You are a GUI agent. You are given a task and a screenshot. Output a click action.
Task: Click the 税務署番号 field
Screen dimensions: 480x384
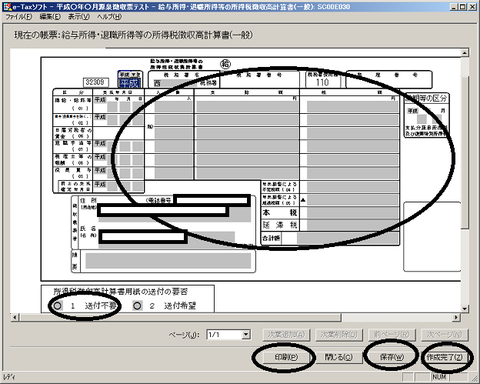point(259,83)
